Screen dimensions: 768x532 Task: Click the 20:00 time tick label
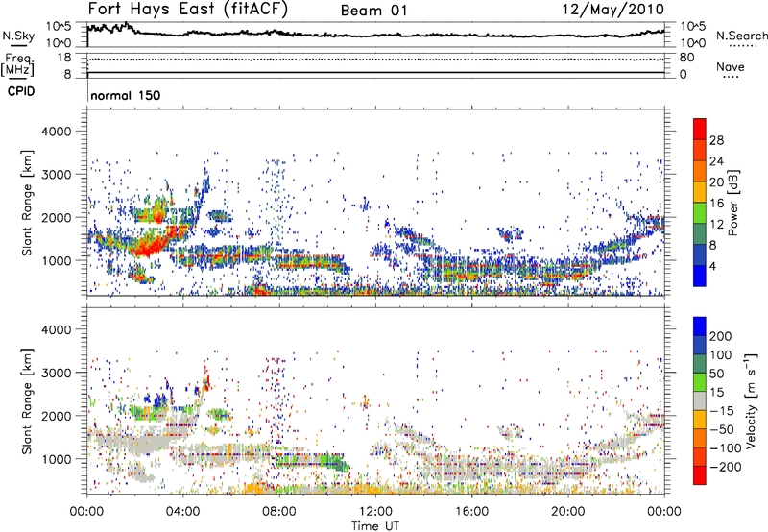pos(567,512)
